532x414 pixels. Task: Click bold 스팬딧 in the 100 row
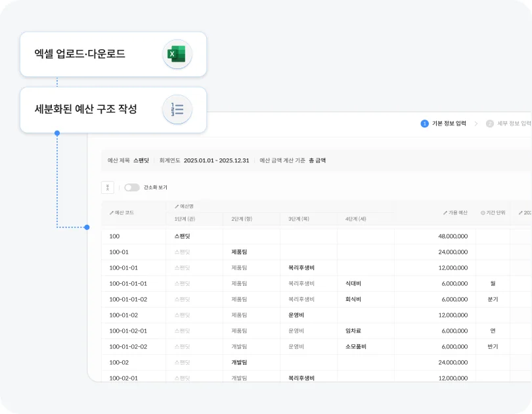(182, 236)
